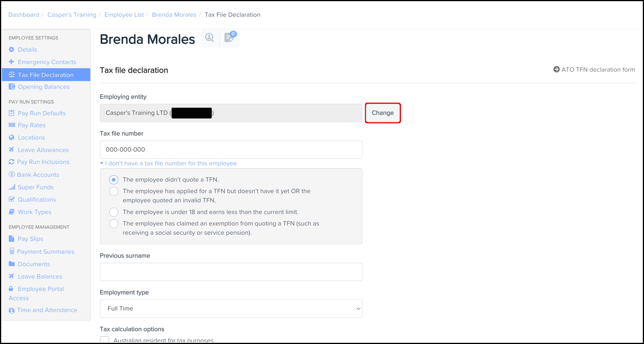Go to Super Funds in sidebar

click(x=36, y=187)
